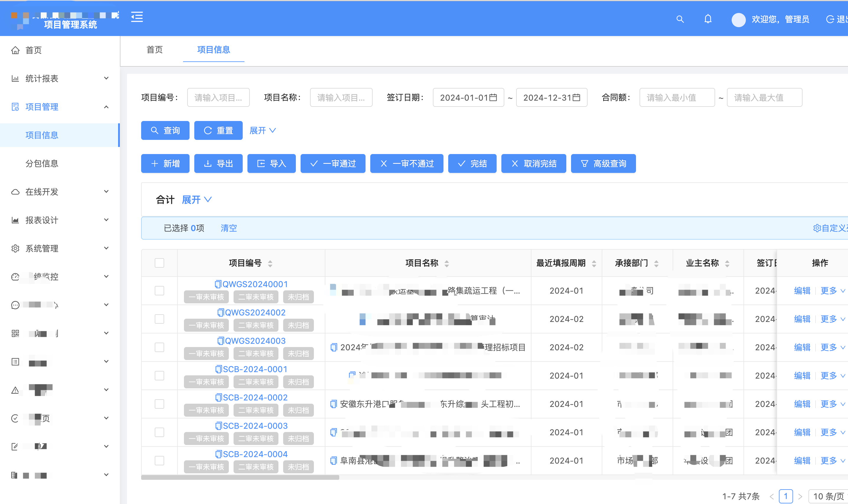Click the 查询 search button
This screenshot has height=504, width=848.
coord(165,130)
